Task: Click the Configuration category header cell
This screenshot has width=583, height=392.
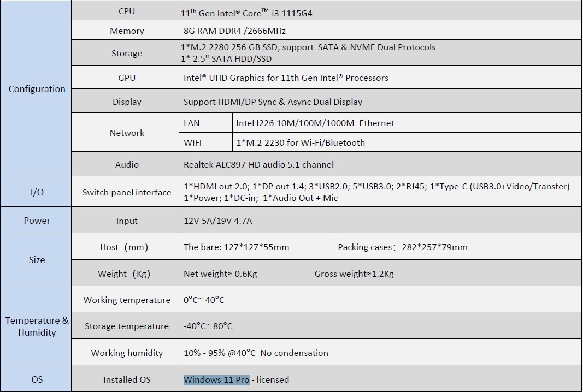Action: pyautogui.click(x=36, y=88)
